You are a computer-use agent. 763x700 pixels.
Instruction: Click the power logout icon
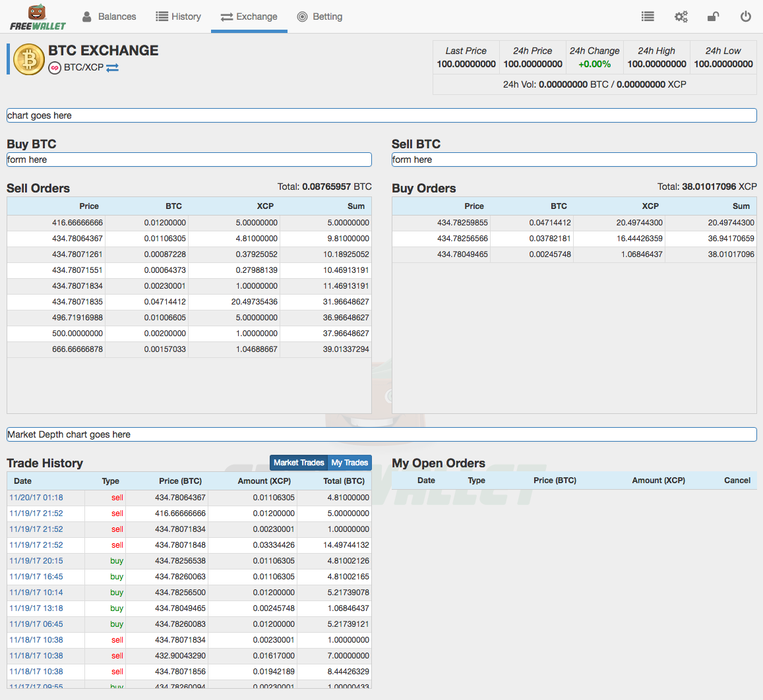[745, 16]
